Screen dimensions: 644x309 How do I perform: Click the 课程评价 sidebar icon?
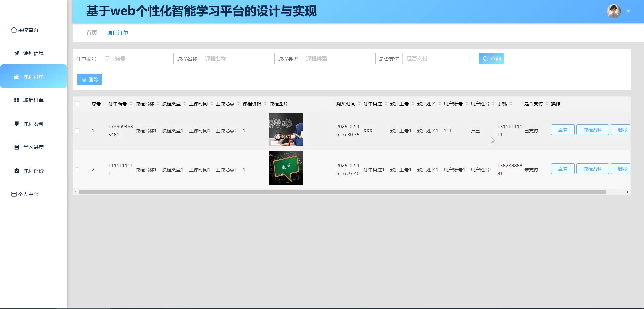(x=17, y=171)
